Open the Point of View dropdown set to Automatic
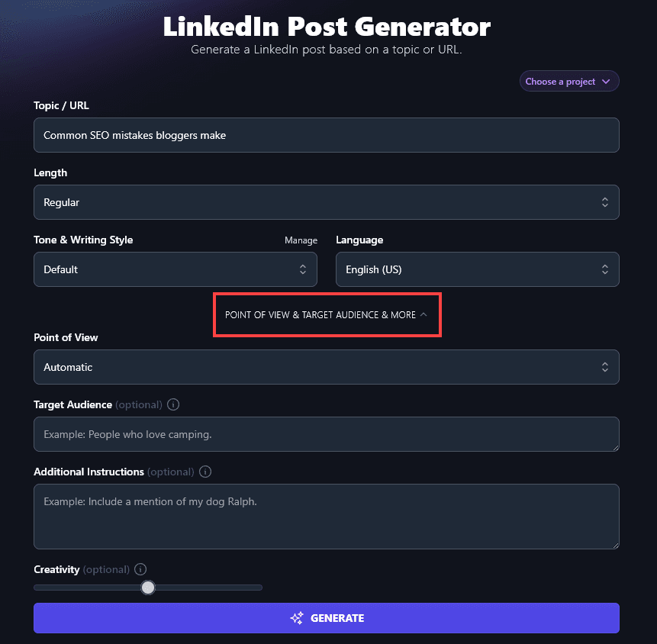657x644 pixels. point(327,367)
